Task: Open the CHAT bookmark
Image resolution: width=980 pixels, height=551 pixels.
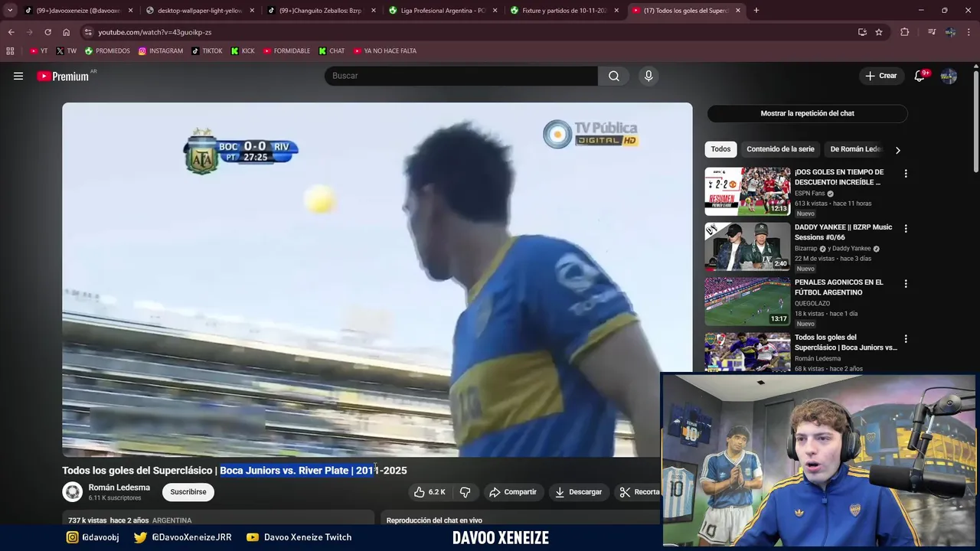Action: tap(331, 51)
